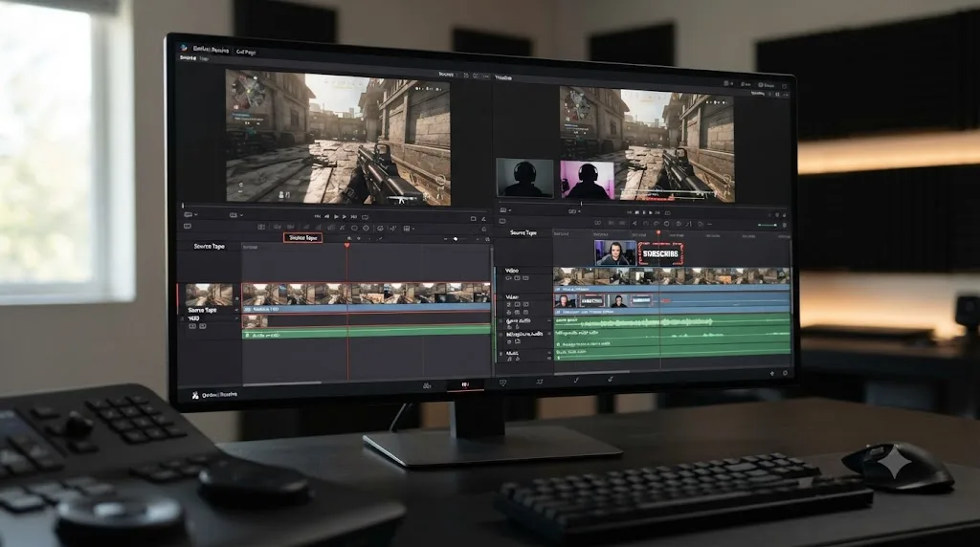Jump to start in the left source viewer
The width and height of the screenshot is (980, 547).
pyautogui.click(x=318, y=217)
